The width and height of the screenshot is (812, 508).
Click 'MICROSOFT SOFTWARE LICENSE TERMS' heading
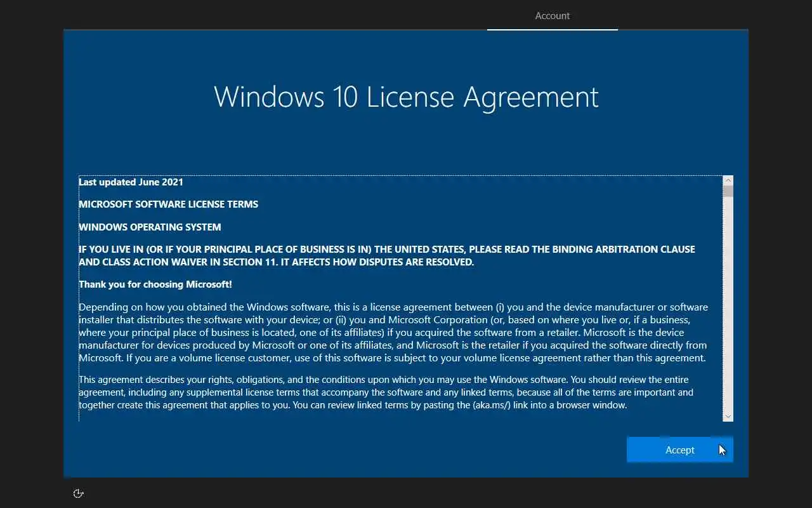click(x=168, y=204)
